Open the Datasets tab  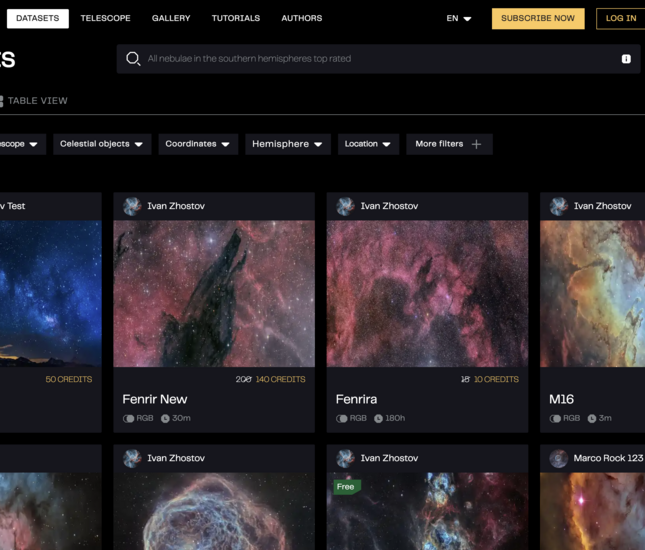pyautogui.click(x=37, y=19)
